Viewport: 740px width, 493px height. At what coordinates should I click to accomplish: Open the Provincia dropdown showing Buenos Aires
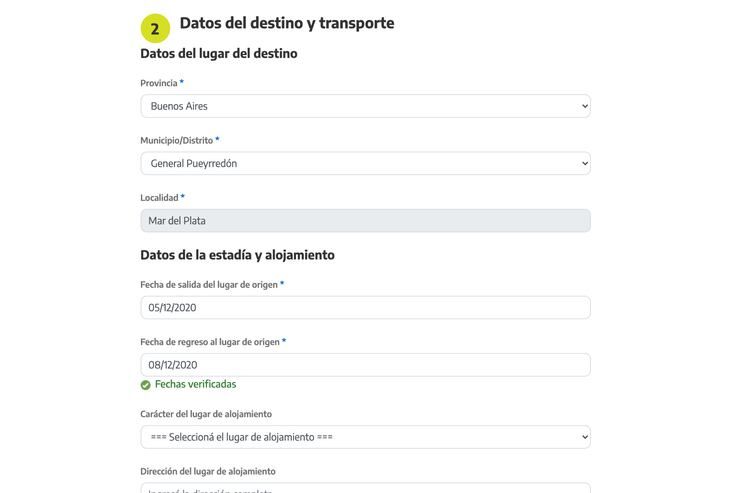coord(365,106)
